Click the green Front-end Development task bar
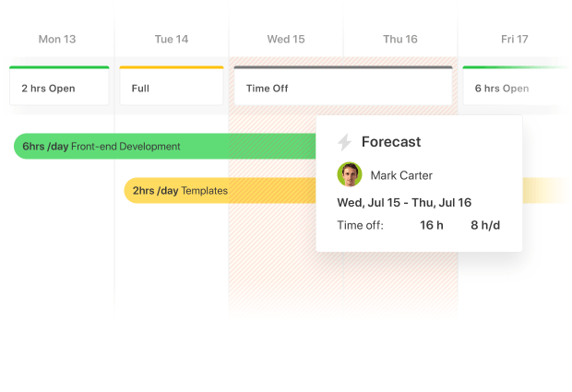 point(164,147)
